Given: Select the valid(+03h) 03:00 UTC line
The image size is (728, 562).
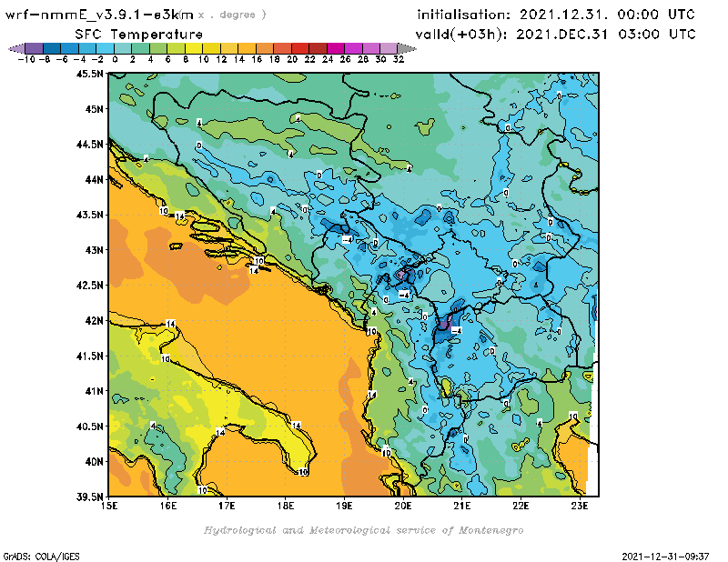Looking at the screenshot, I should click(x=555, y=35).
